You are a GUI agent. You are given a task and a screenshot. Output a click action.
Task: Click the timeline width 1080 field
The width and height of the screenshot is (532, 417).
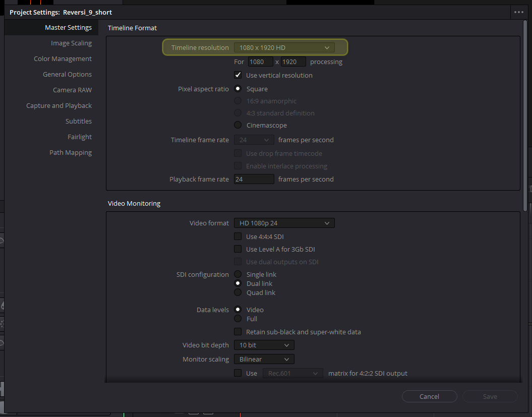[260, 62]
